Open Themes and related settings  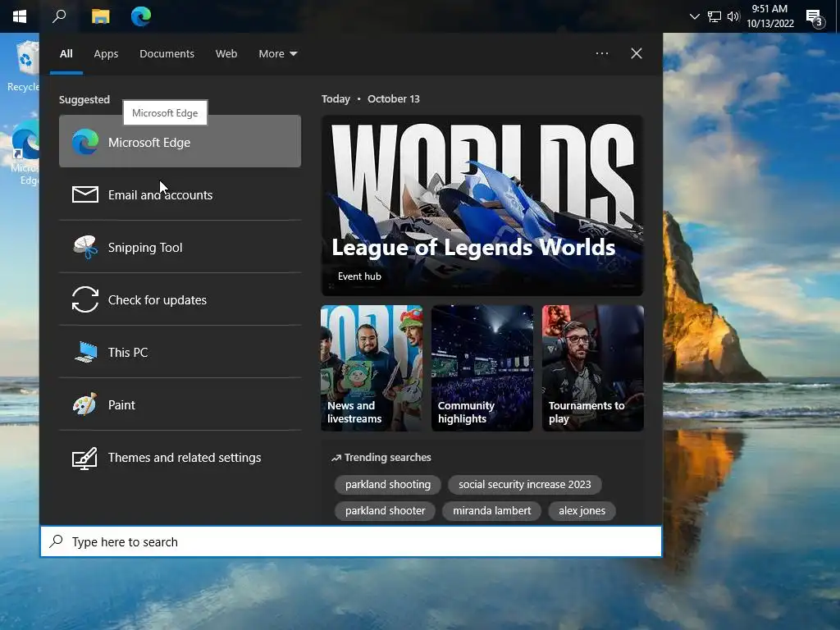click(x=180, y=457)
